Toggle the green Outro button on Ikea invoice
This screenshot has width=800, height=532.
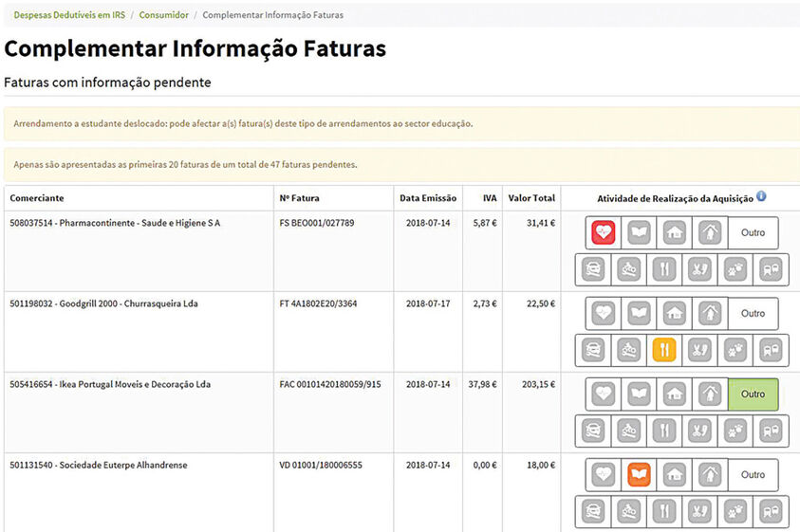753,394
